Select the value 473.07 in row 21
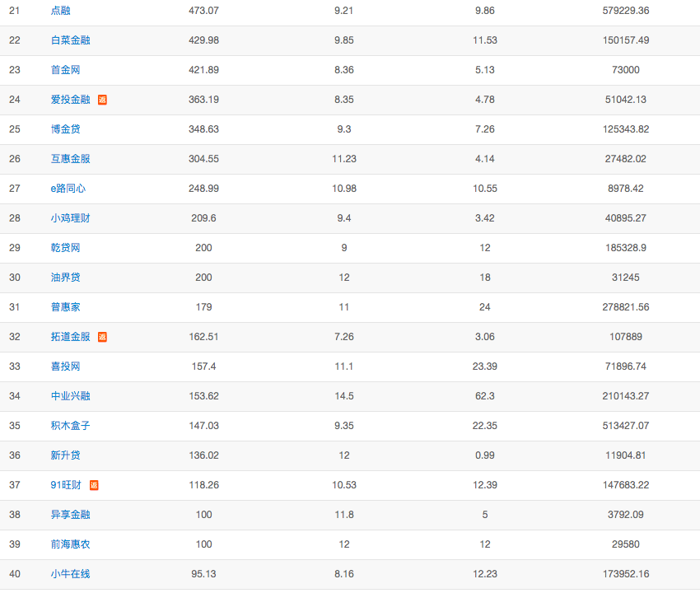Screen dimensions: 700x593 point(203,10)
